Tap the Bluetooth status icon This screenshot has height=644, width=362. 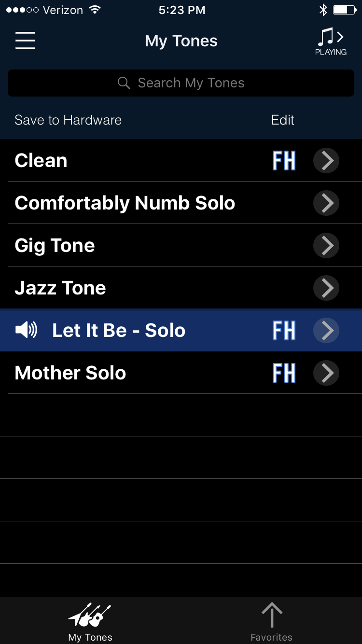(x=323, y=10)
